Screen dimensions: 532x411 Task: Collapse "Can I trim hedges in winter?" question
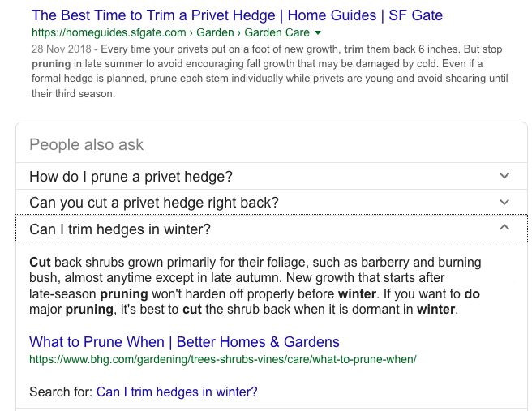[x=120, y=229]
